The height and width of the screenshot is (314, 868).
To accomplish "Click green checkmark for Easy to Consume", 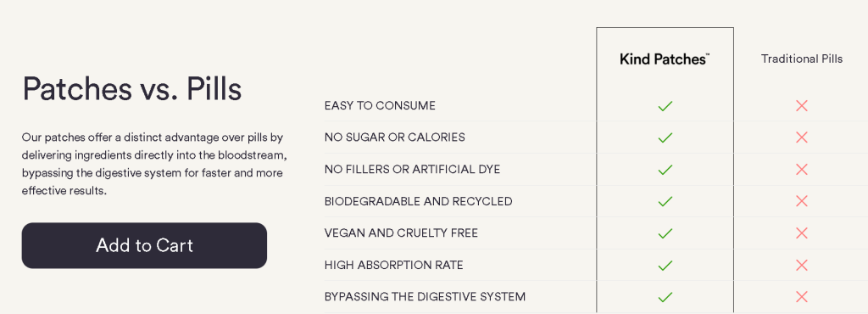I will (665, 106).
